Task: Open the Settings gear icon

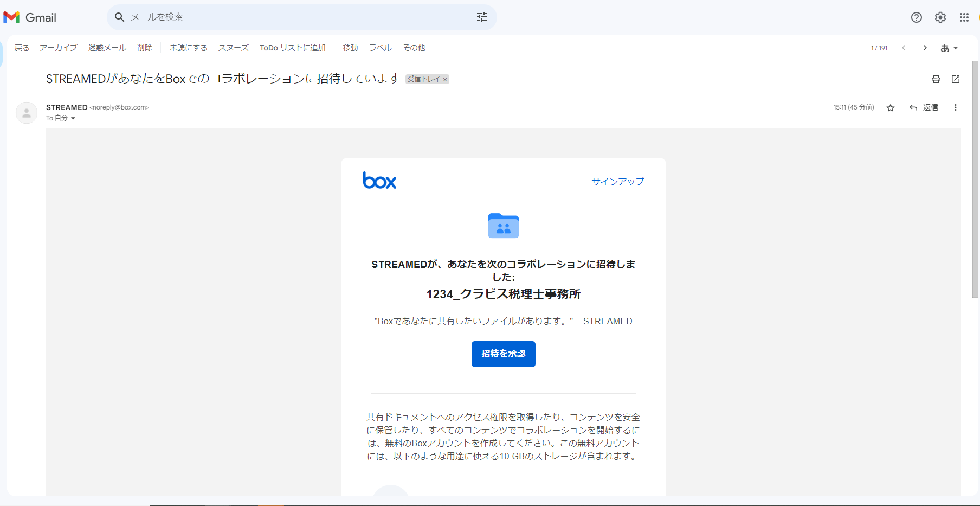Action: point(940,17)
